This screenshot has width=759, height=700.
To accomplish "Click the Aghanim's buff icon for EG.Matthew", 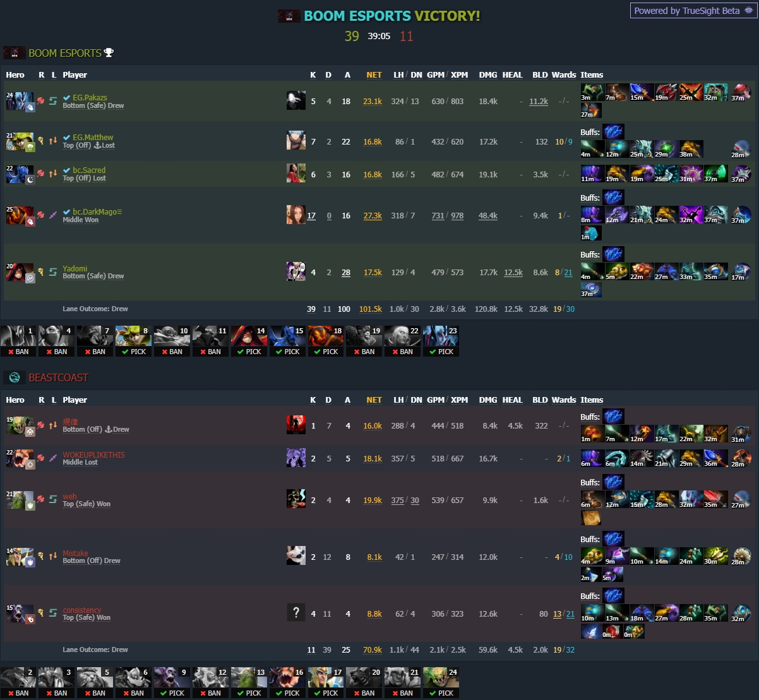I will (613, 131).
